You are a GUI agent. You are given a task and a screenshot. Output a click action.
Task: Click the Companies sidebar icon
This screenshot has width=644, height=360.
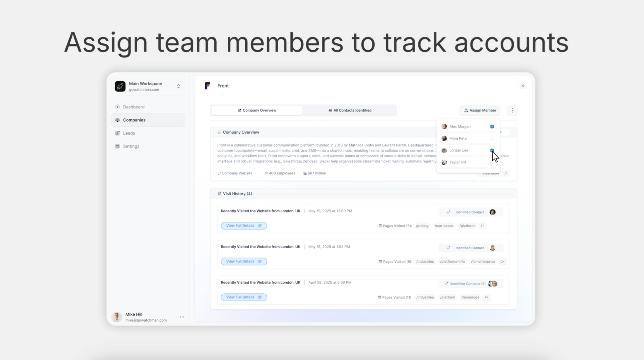(117, 120)
